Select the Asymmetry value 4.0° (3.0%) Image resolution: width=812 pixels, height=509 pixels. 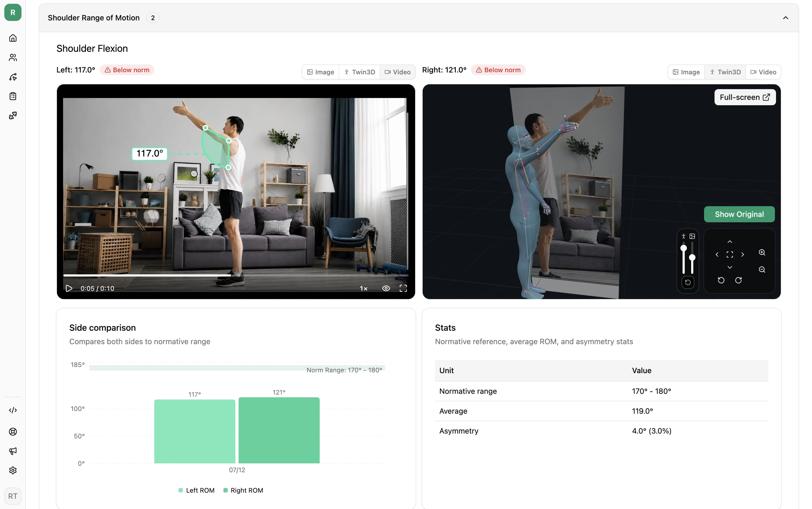(652, 431)
